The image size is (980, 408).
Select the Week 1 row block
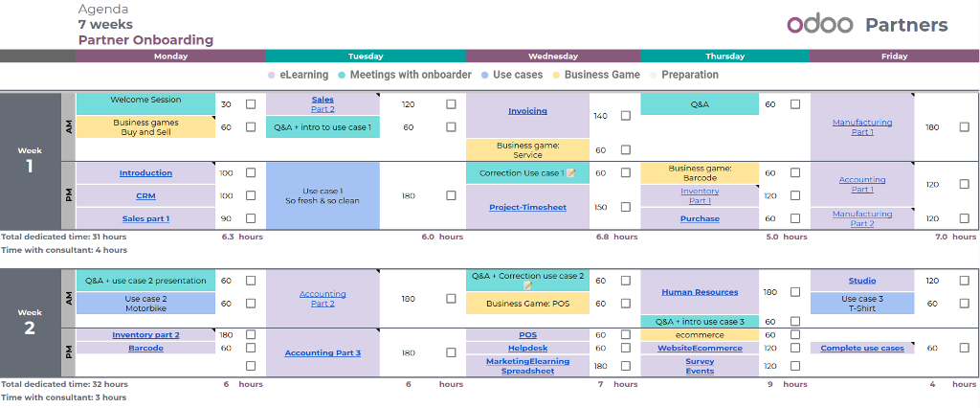click(x=30, y=162)
